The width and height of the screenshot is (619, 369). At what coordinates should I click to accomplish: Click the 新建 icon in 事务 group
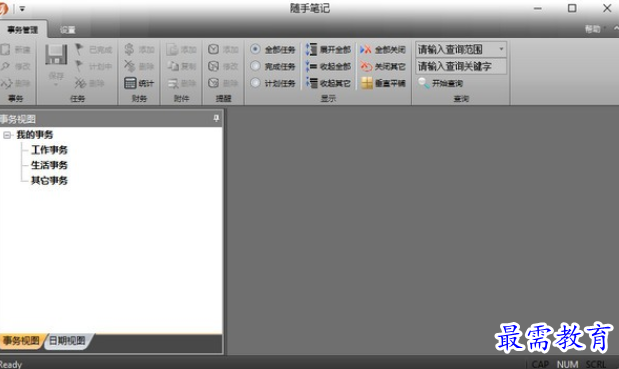pyautogui.click(x=5, y=49)
